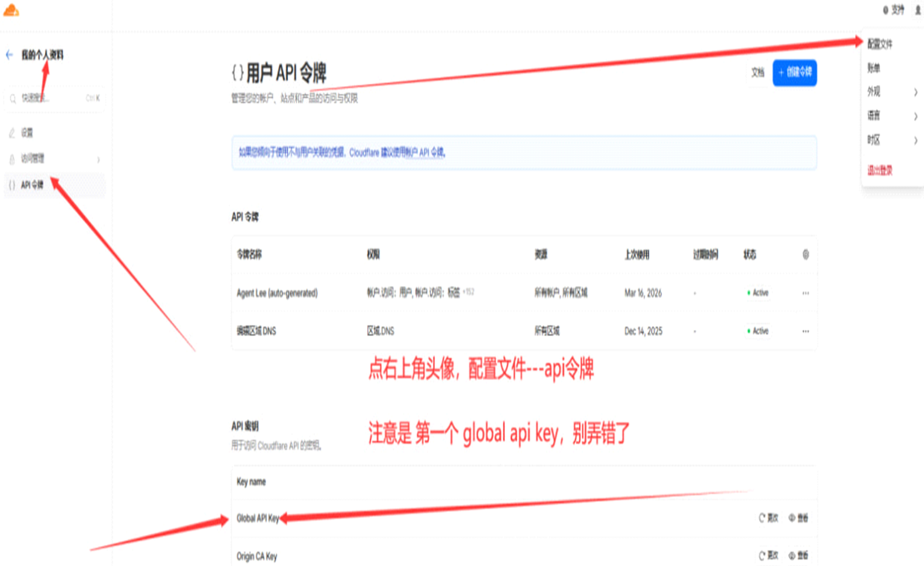Click the 令牌名称 column header
The height and width of the screenshot is (566, 924).
[x=249, y=255]
